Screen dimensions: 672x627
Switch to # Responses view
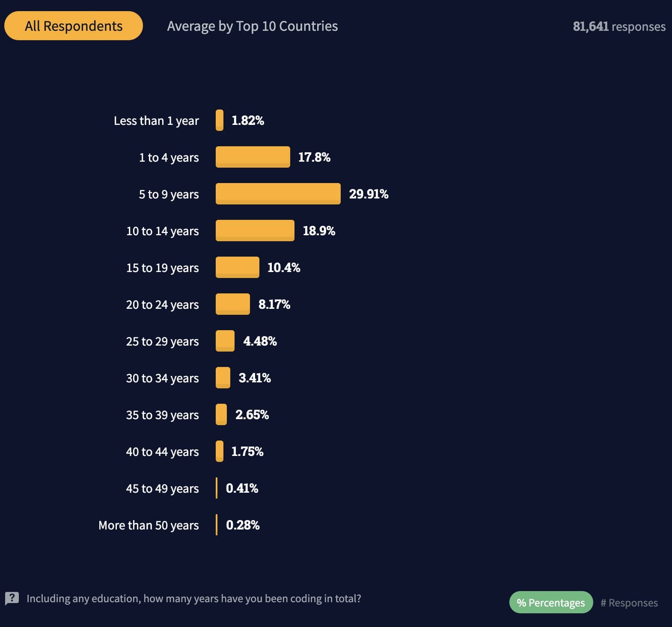pos(629,602)
